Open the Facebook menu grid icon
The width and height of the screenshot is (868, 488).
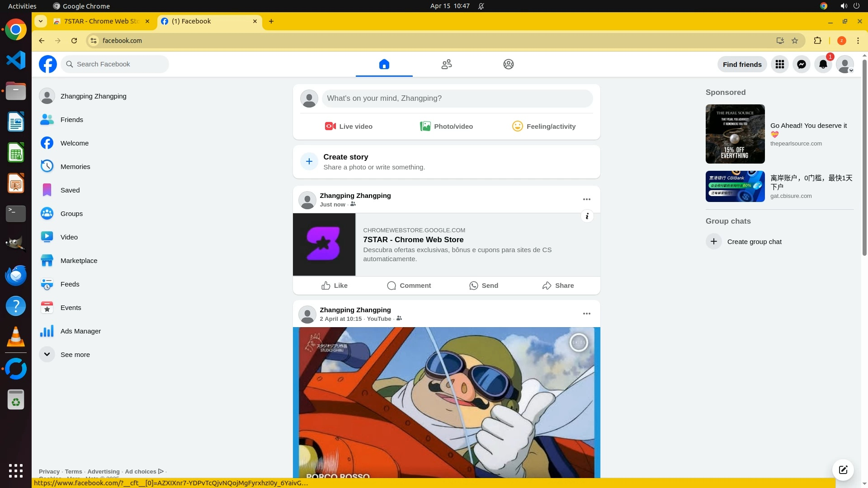(x=779, y=64)
